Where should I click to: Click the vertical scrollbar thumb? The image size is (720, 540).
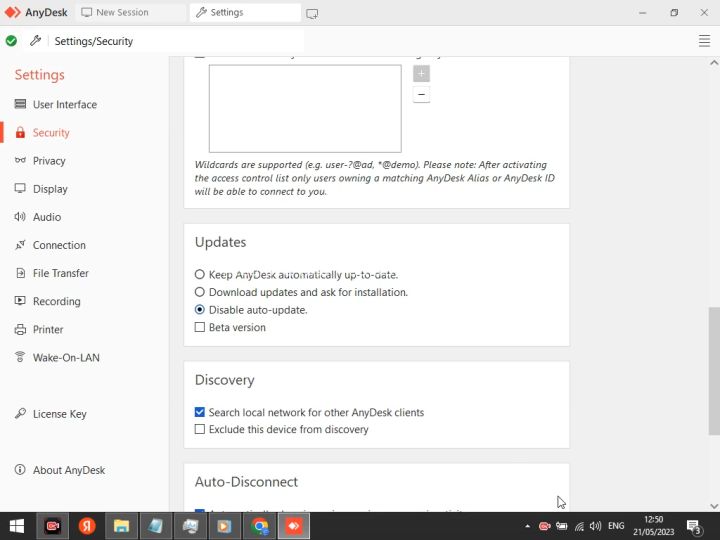click(714, 371)
